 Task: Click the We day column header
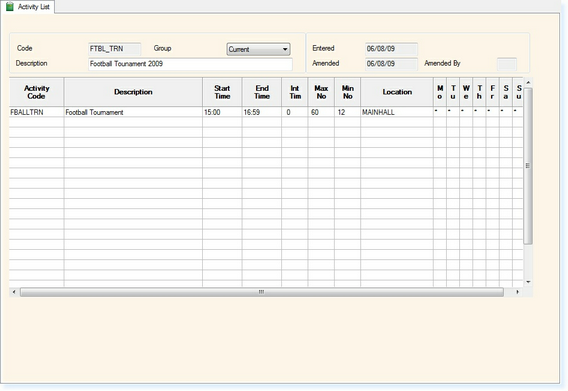466,92
